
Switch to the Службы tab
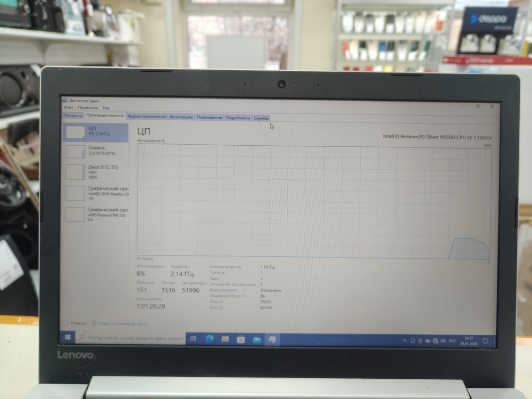pos(261,118)
